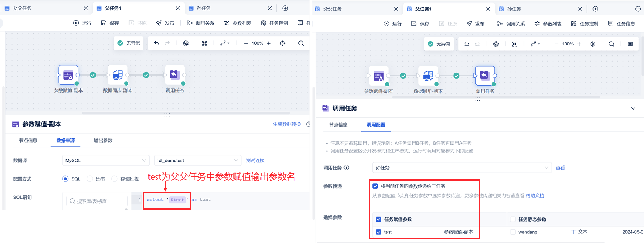Click 保存 button in left screenshot toolbar
Viewport: 644px width, 243px height.
(x=110, y=23)
